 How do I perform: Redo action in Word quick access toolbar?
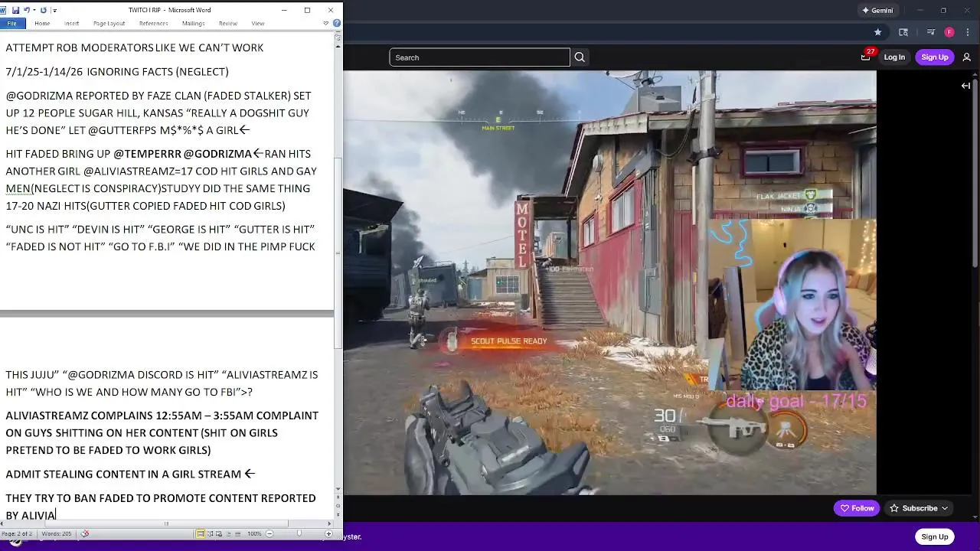coord(43,10)
